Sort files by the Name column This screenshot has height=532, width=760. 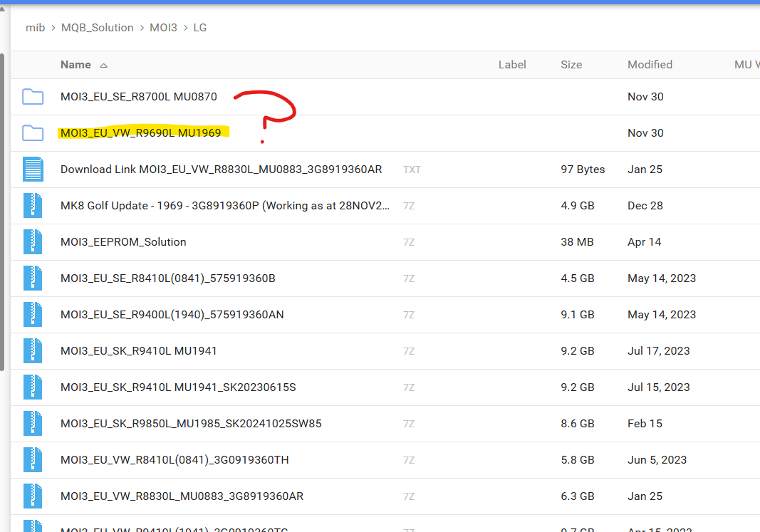(x=76, y=65)
